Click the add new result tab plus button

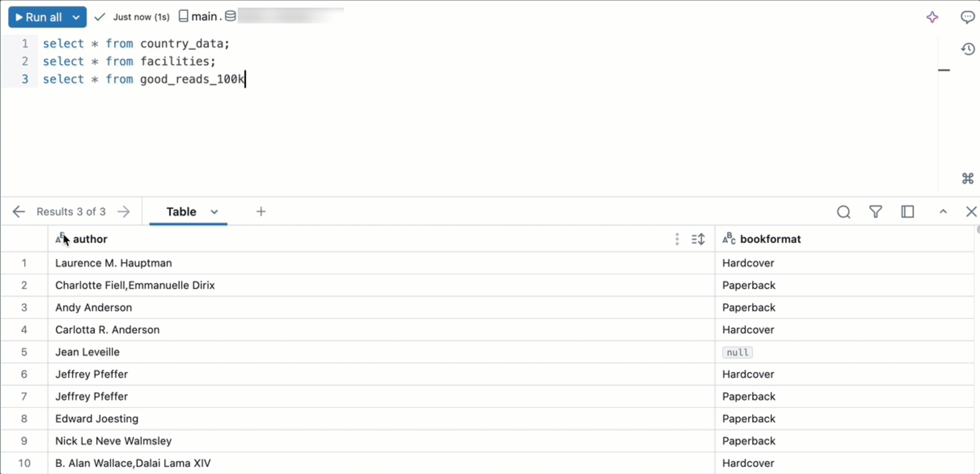[261, 211]
